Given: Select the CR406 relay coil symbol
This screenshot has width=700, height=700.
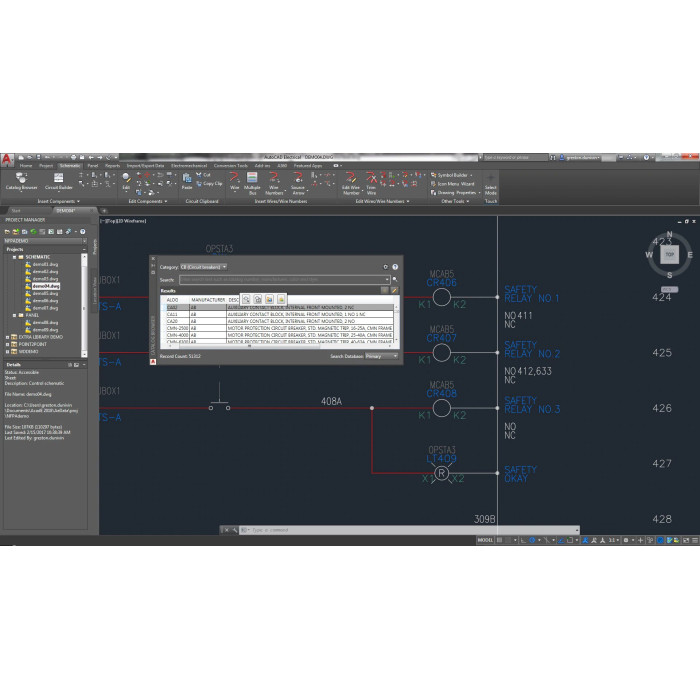Looking at the screenshot, I should coord(442,297).
